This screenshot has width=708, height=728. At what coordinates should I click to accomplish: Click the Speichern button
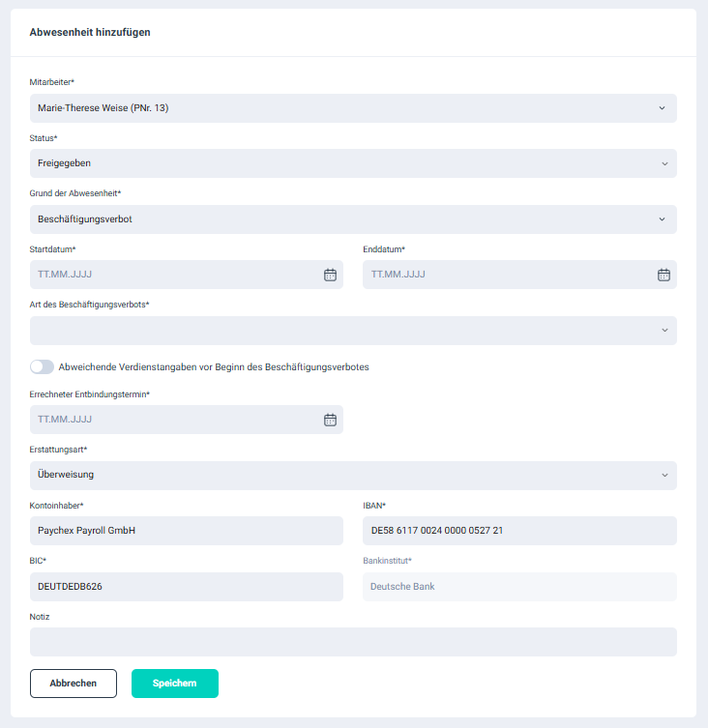tap(175, 684)
